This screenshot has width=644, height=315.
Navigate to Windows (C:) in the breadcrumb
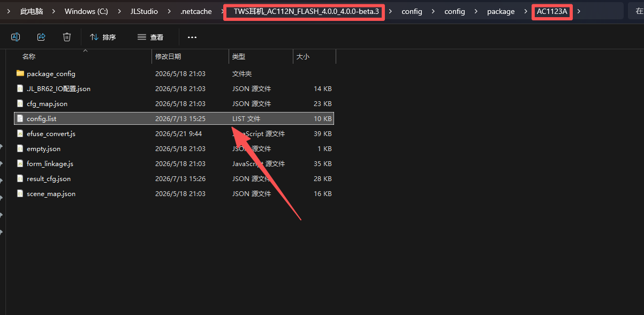point(86,11)
